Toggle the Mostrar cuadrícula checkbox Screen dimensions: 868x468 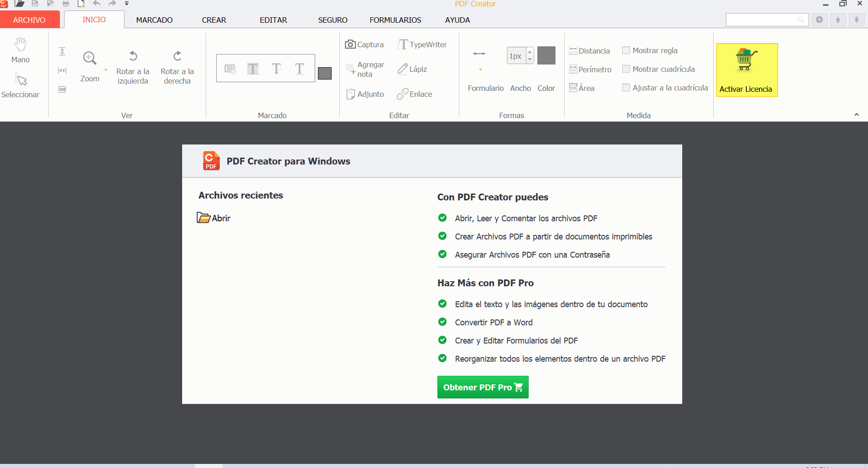(626, 69)
